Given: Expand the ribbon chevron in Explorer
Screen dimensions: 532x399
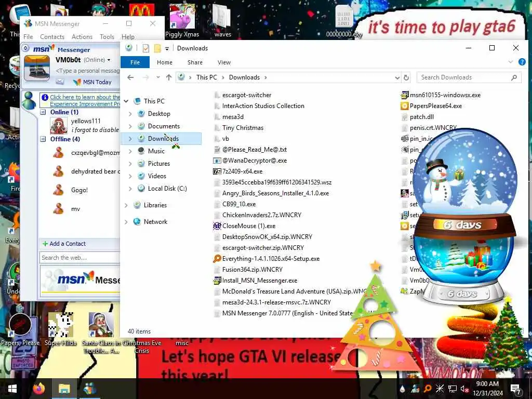Looking at the screenshot, I should pyautogui.click(x=511, y=62).
